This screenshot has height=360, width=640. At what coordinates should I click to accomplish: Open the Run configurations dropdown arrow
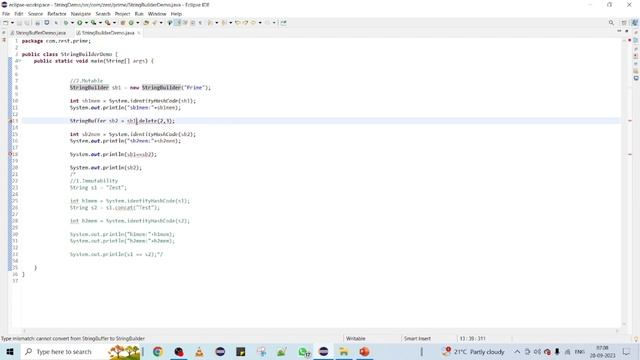[86, 23]
